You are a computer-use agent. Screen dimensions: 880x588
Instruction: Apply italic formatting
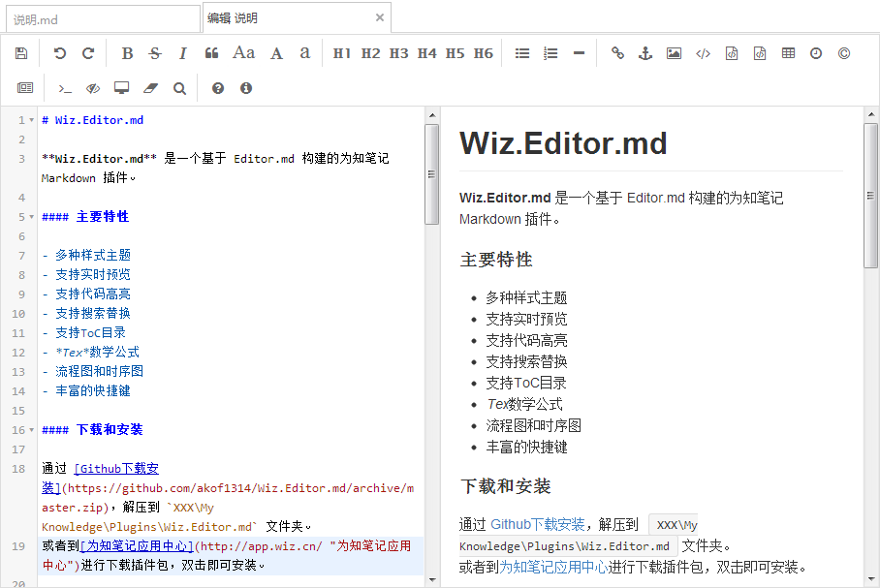pyautogui.click(x=183, y=53)
